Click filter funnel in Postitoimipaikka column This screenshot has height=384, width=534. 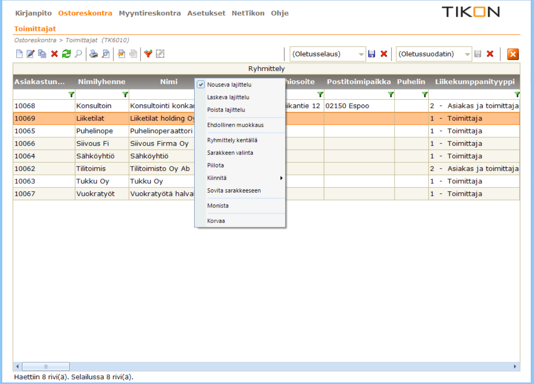(391, 94)
